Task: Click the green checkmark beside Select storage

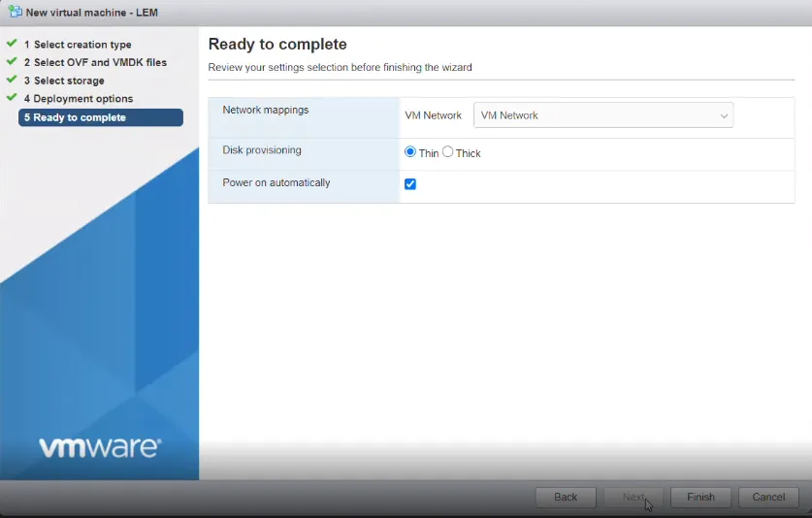Action: tap(12, 80)
